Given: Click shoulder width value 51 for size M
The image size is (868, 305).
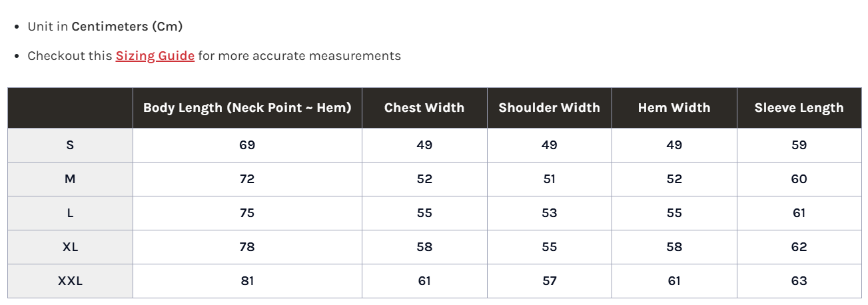Looking at the screenshot, I should coord(549,179).
